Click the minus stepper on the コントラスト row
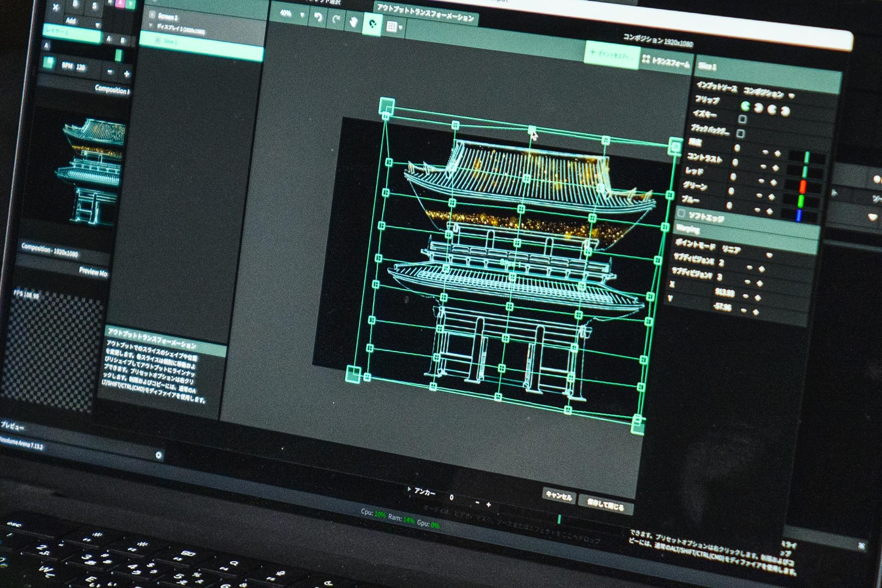Screen dimensions: 882x588 click(x=763, y=167)
